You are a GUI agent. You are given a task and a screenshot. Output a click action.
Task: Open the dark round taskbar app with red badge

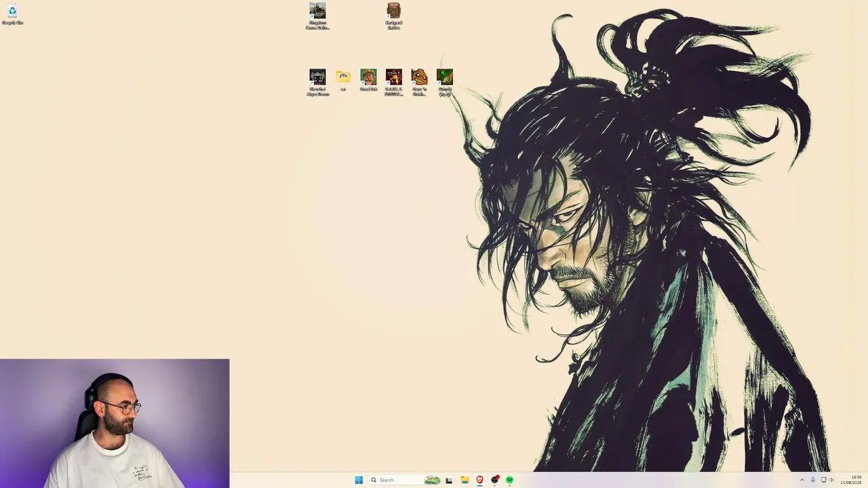click(495, 480)
